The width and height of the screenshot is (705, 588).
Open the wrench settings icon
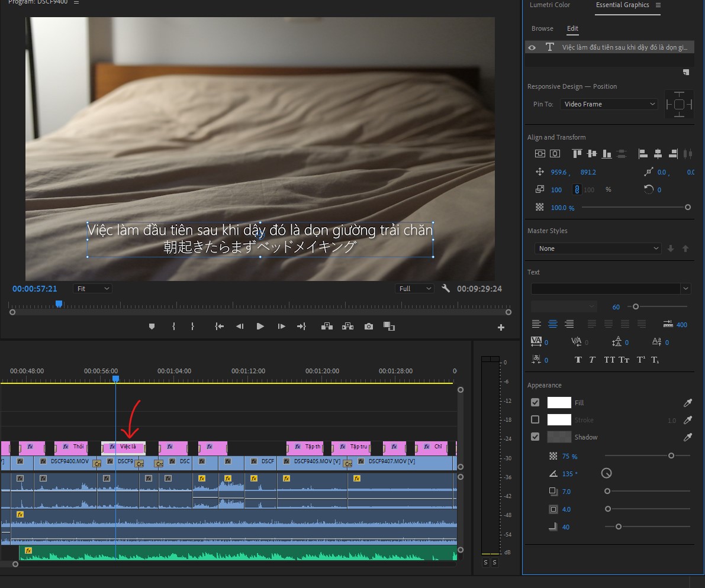pos(446,289)
